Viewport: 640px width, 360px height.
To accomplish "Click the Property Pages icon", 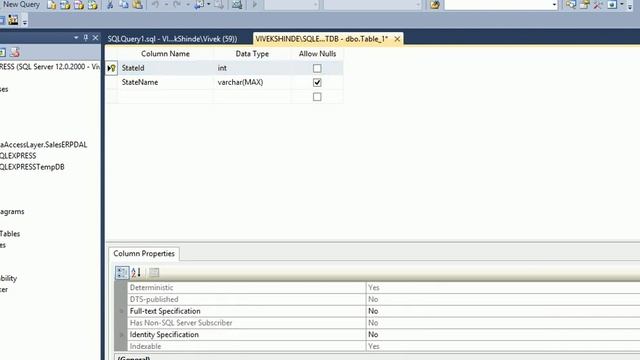I will click(154, 273).
